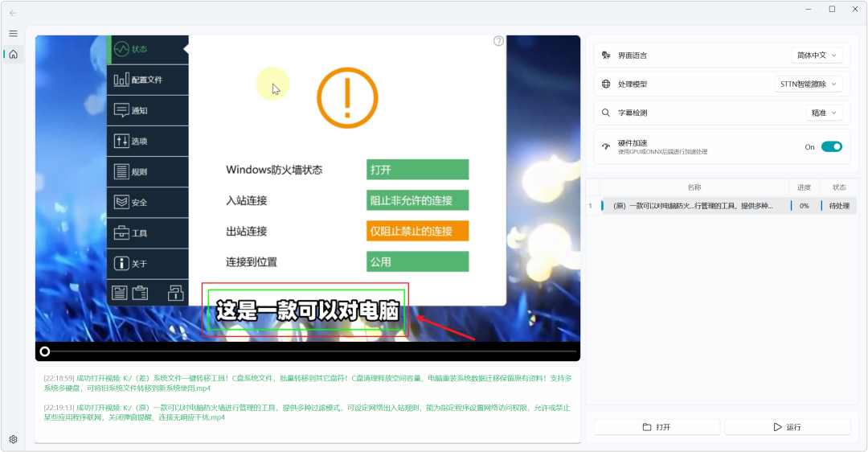Image resolution: width=868 pixels, height=452 pixels.
Task: Click the video timeline track
Action: 310,351
